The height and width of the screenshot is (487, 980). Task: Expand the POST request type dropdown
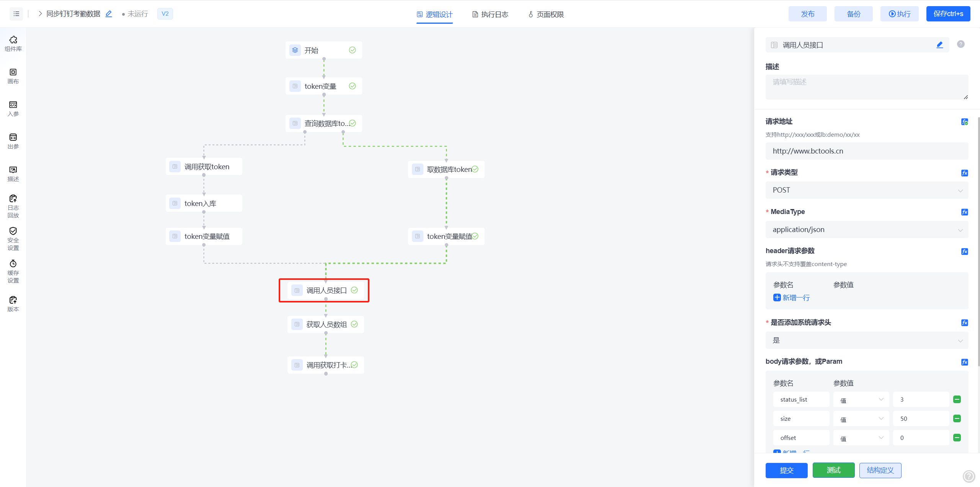866,190
